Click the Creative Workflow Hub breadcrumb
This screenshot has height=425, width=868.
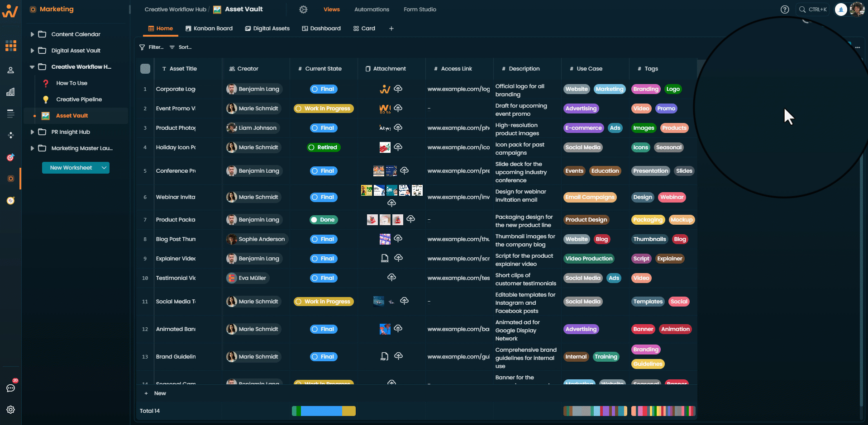[175, 9]
